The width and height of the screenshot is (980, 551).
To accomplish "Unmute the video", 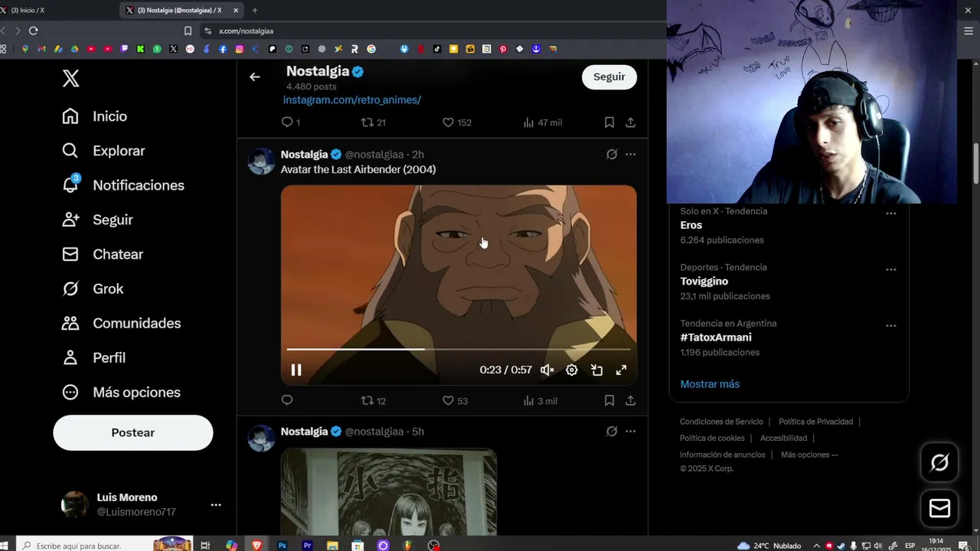I will coord(547,370).
